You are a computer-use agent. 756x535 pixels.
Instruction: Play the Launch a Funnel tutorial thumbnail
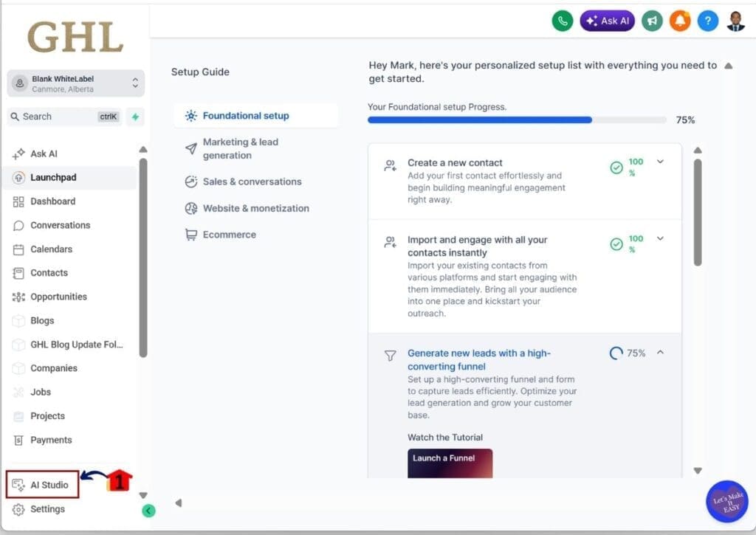(x=450, y=463)
